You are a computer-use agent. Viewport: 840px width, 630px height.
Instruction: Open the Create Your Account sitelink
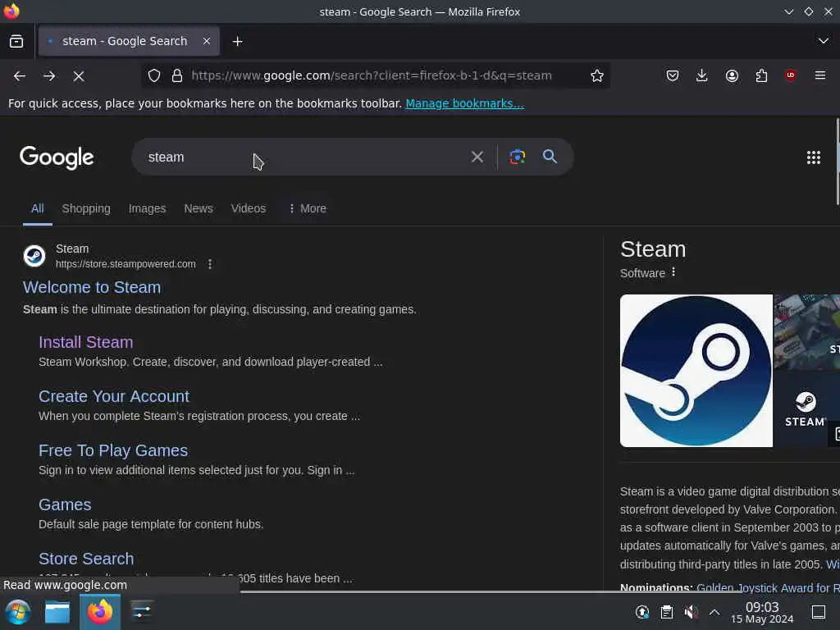[113, 396]
